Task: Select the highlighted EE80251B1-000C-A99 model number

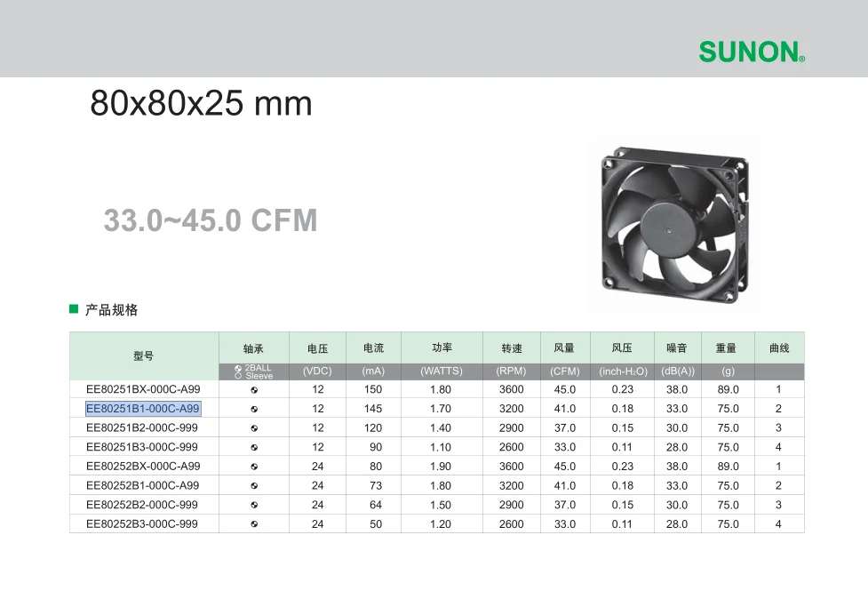Action: click(x=143, y=409)
